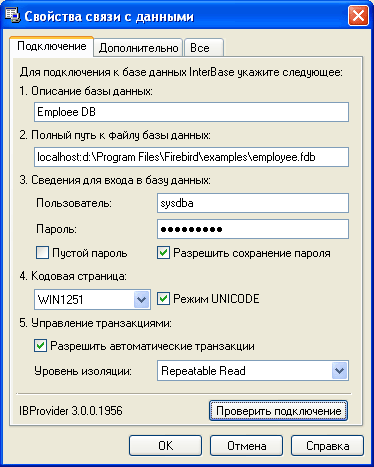
Task: Click the database file path field
Action: [x=191, y=157]
